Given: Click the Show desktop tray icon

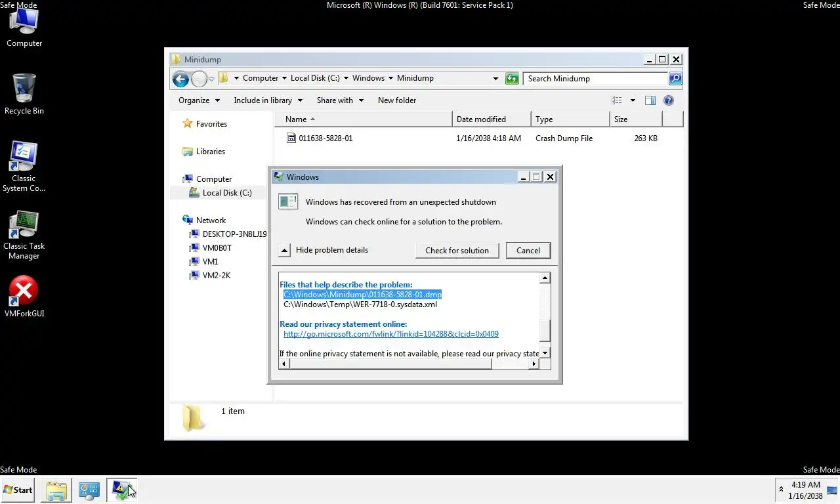Looking at the screenshot, I should coord(833,490).
